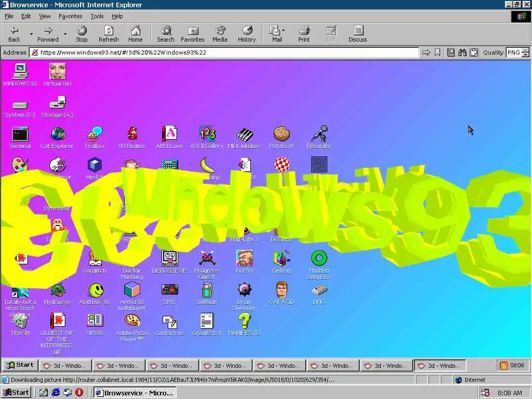Image resolution: width=532 pixels, height=399 pixels.
Task: Expand the Forward button history arrow
Action: pos(65,34)
